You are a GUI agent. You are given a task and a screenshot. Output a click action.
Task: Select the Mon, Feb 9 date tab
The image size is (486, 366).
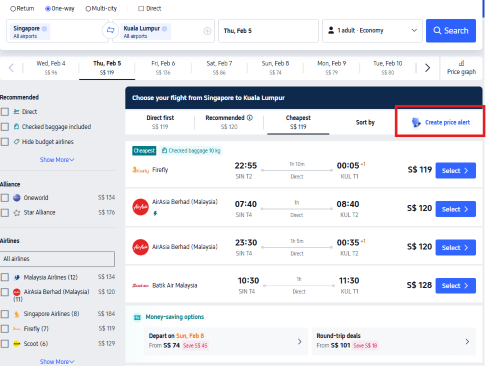point(331,68)
